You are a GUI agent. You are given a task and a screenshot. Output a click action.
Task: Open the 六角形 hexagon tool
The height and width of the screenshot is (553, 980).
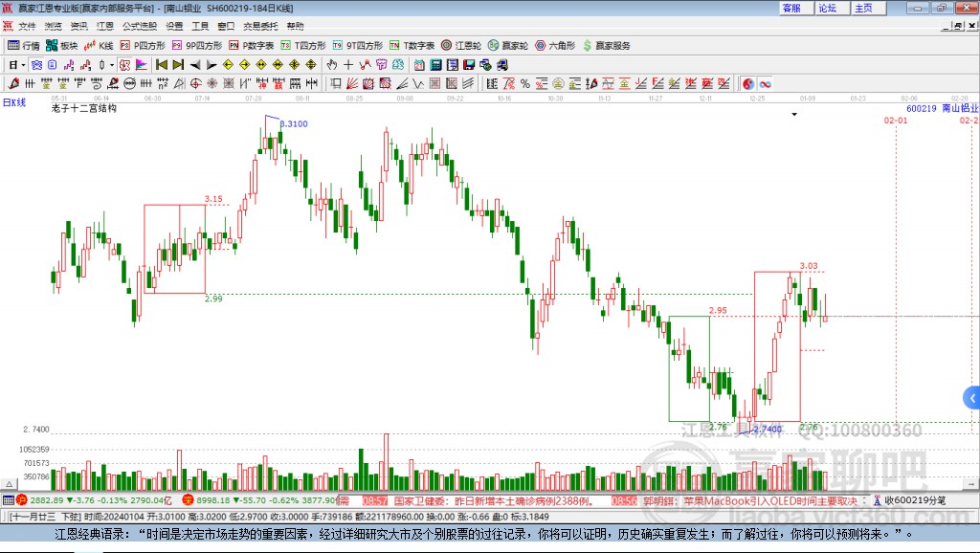click(555, 46)
